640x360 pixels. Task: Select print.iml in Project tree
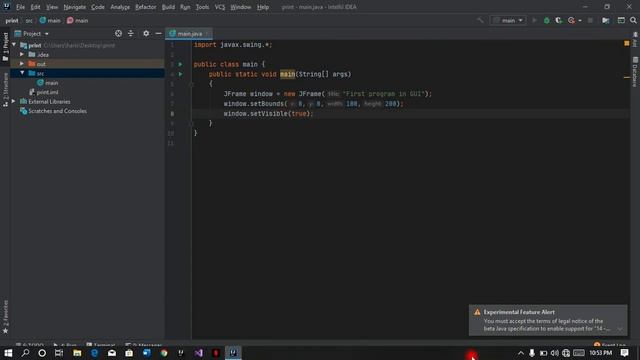(x=44, y=92)
